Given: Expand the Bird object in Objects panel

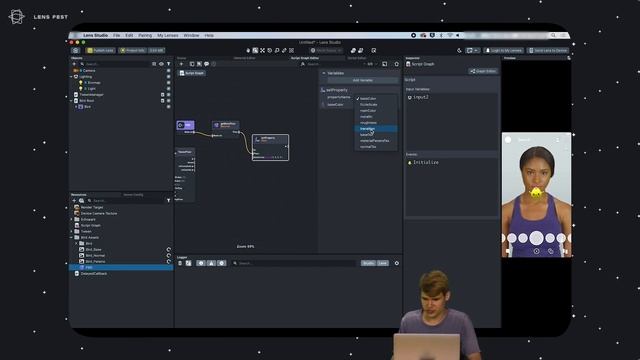Looking at the screenshot, I should [x=76, y=107].
